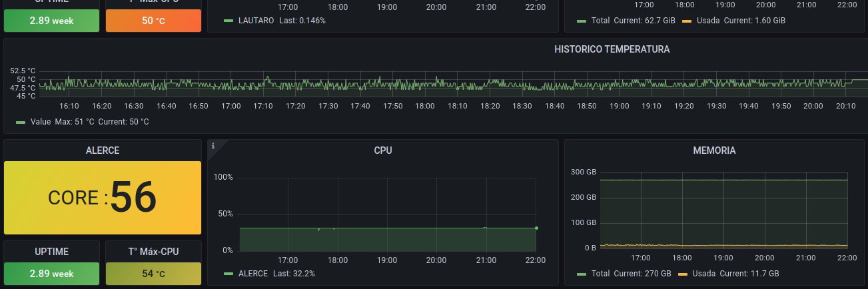Click 'Current: 50 °C' in the temperature legend
The image size is (868, 289).
pyautogui.click(x=124, y=122)
